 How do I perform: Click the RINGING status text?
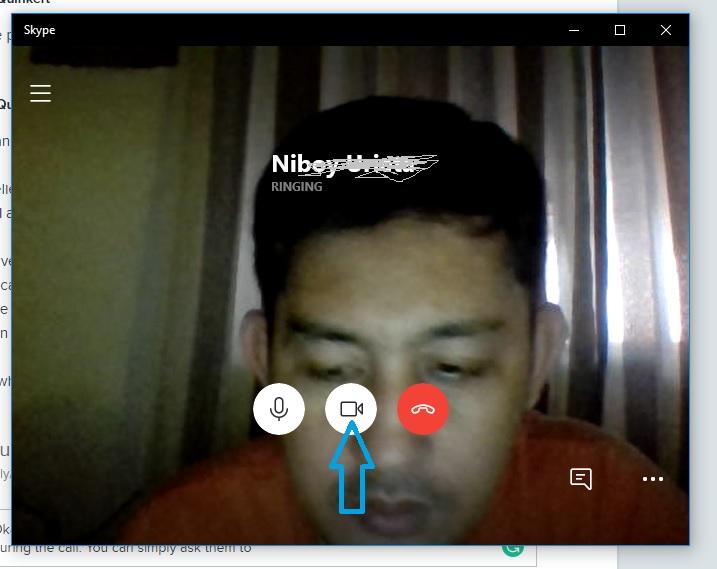click(297, 187)
